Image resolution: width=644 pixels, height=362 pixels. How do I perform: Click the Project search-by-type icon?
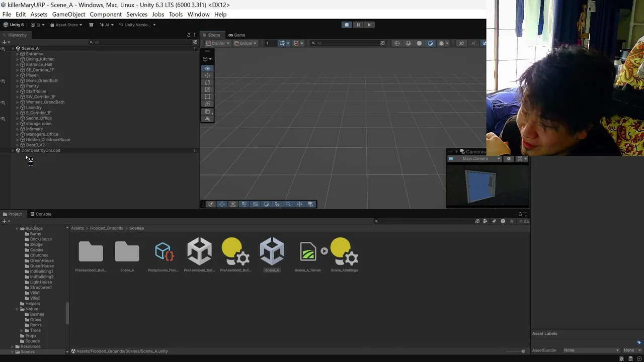(477, 221)
